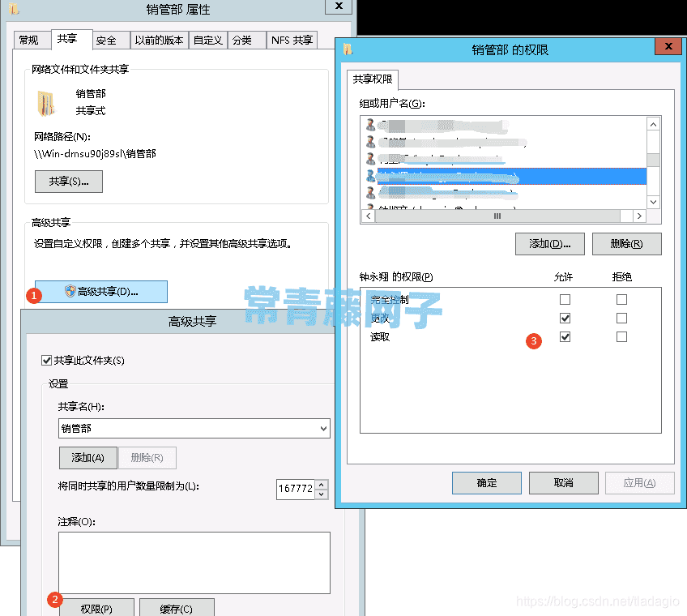
Task: Click the 缓存(C) button
Action: pos(177,609)
